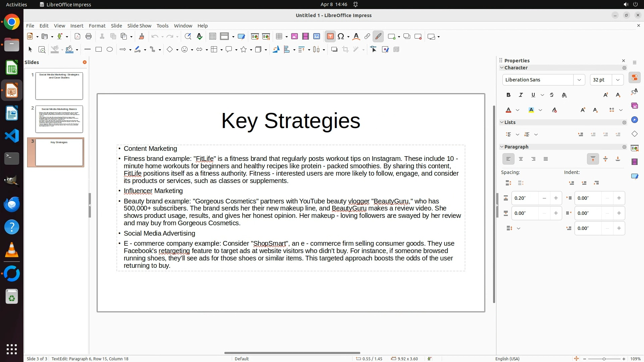Viewport: 644px width, 362px height.
Task: Select the Rectangle shape tool
Action: 99,50
